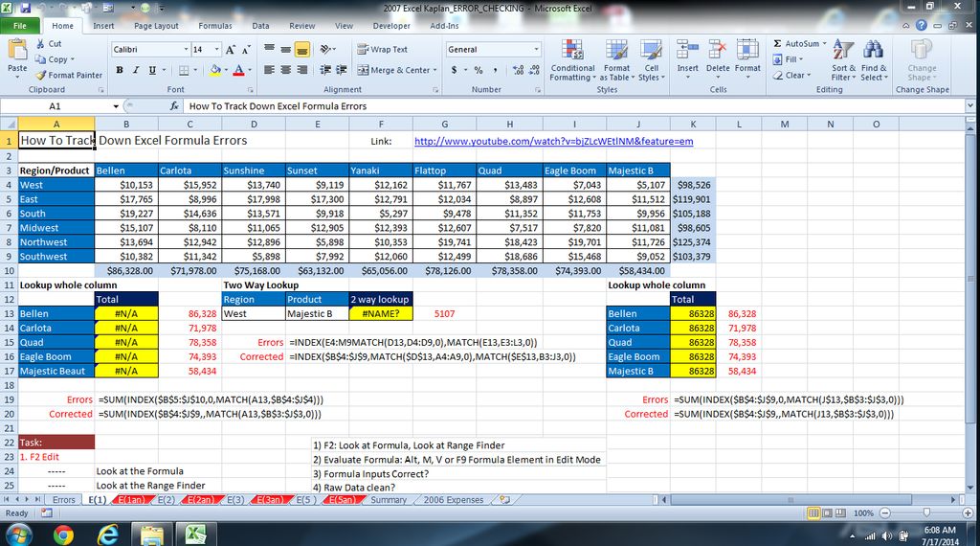Click the Insert Worksheet tab icon
The width and height of the screenshot is (980, 546).
[x=504, y=500]
